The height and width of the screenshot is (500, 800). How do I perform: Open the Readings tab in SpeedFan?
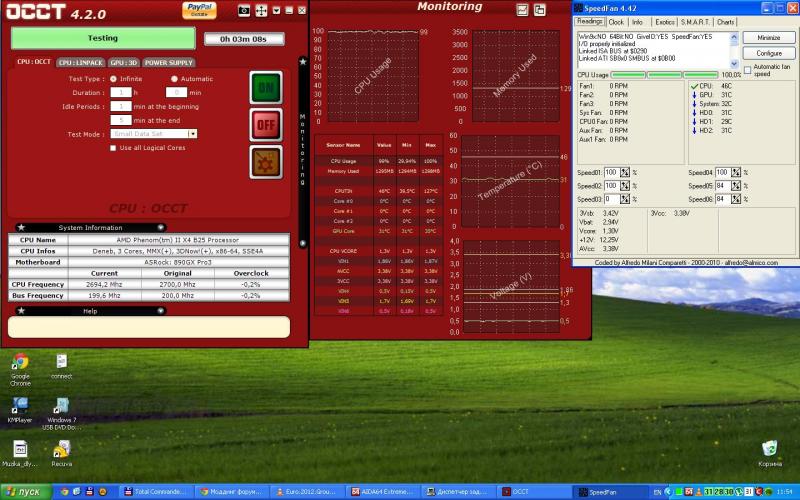pyautogui.click(x=590, y=21)
